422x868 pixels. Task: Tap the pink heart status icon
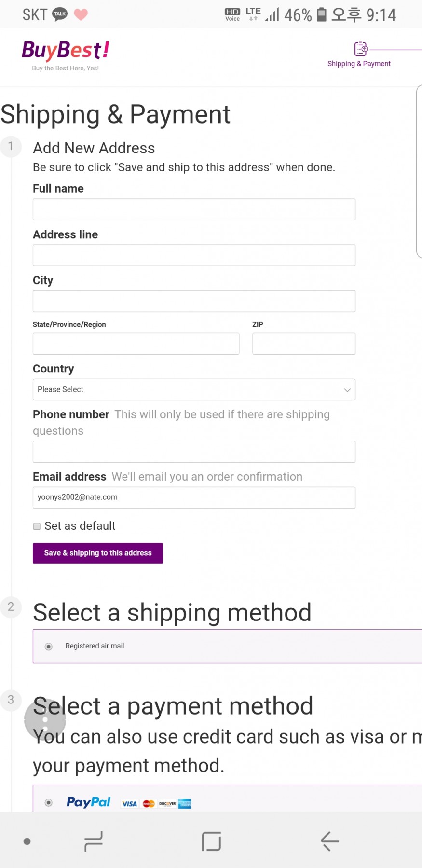[81, 14]
